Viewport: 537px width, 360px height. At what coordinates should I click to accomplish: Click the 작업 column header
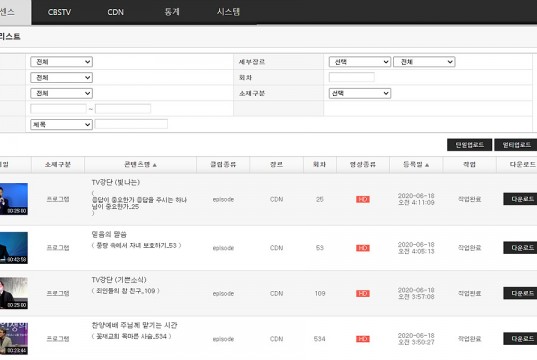(x=469, y=164)
